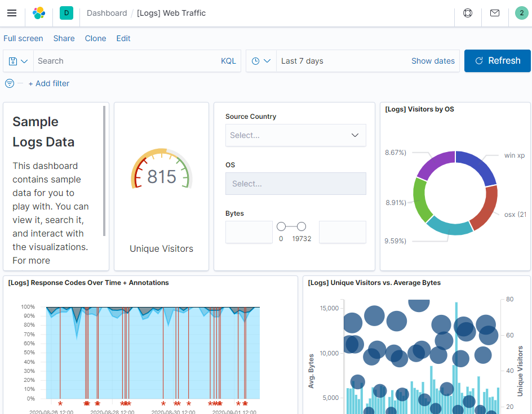
Task: Expand the Source Country select dropdown
Action: (295, 135)
